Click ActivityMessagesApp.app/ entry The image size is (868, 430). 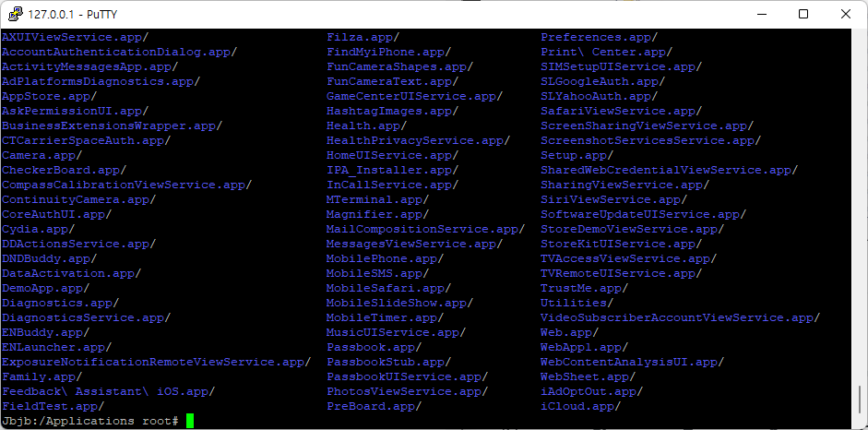coord(89,67)
